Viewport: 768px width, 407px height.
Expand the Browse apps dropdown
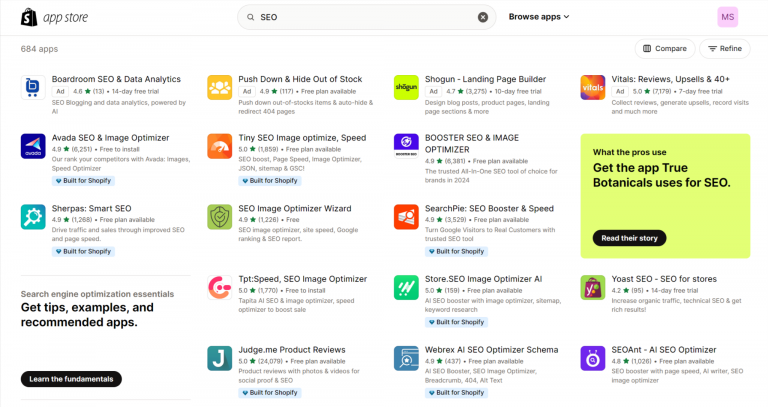click(539, 17)
